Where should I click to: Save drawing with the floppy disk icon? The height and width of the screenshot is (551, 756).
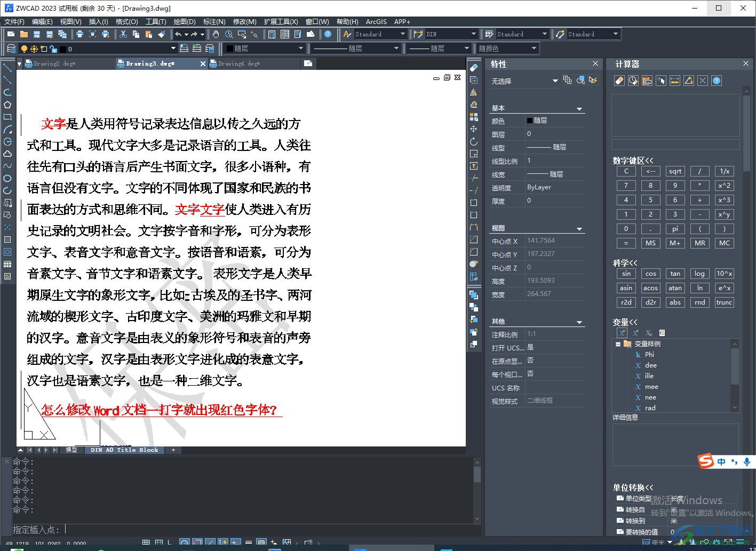(37, 34)
